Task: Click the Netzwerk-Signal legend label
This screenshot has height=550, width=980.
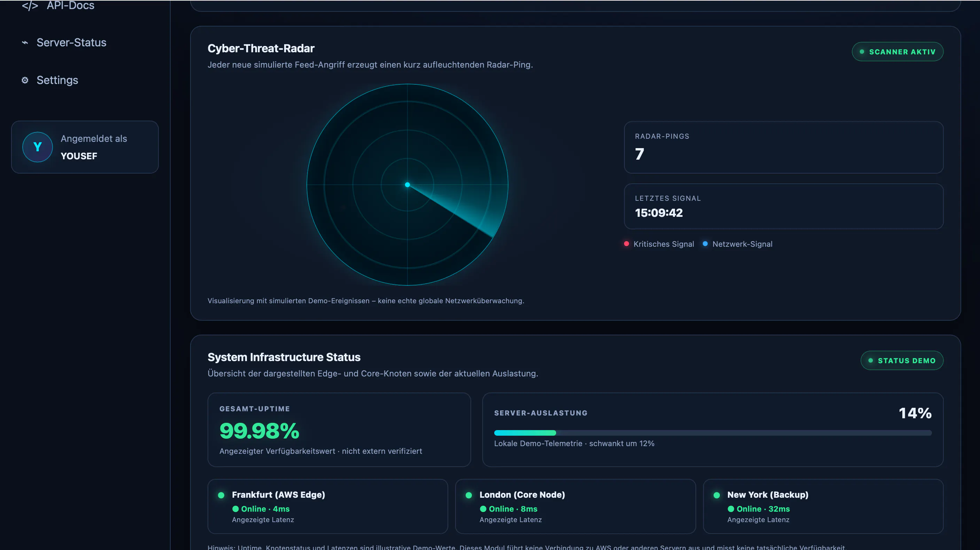Action: point(742,244)
